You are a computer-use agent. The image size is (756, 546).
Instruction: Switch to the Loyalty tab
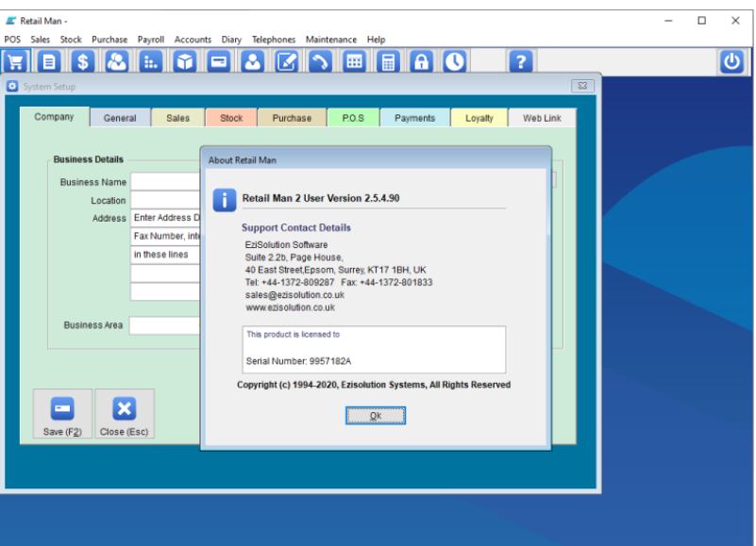(x=479, y=118)
